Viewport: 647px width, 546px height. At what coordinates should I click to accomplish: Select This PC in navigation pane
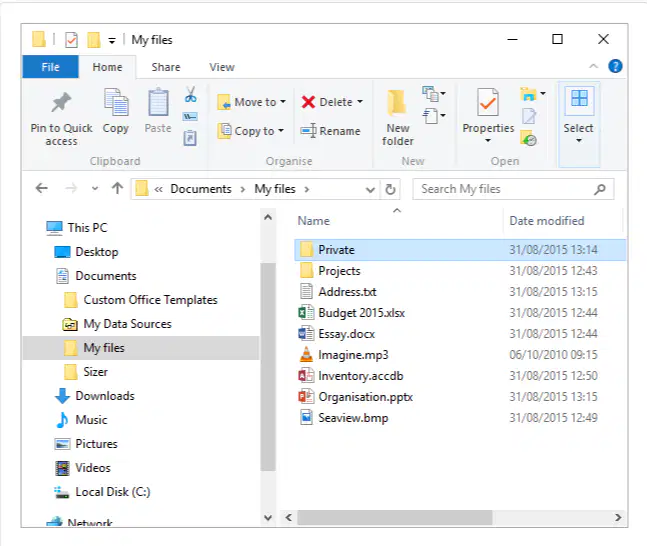(x=77, y=227)
